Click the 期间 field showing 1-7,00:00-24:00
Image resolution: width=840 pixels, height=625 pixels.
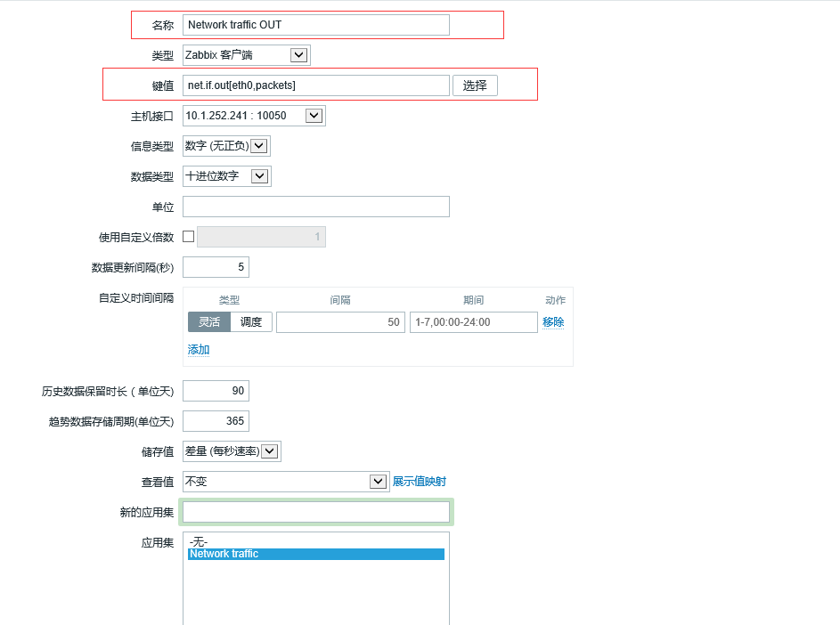point(474,322)
